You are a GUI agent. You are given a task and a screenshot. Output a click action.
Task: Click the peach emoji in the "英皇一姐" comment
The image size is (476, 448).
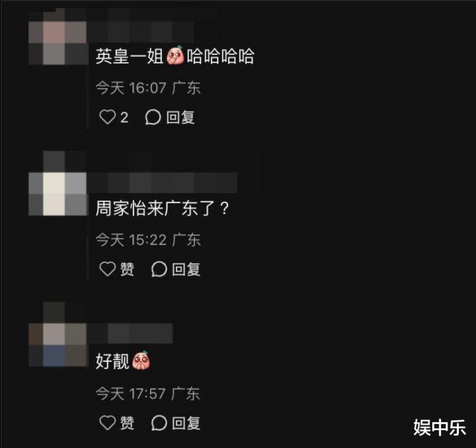175,56
